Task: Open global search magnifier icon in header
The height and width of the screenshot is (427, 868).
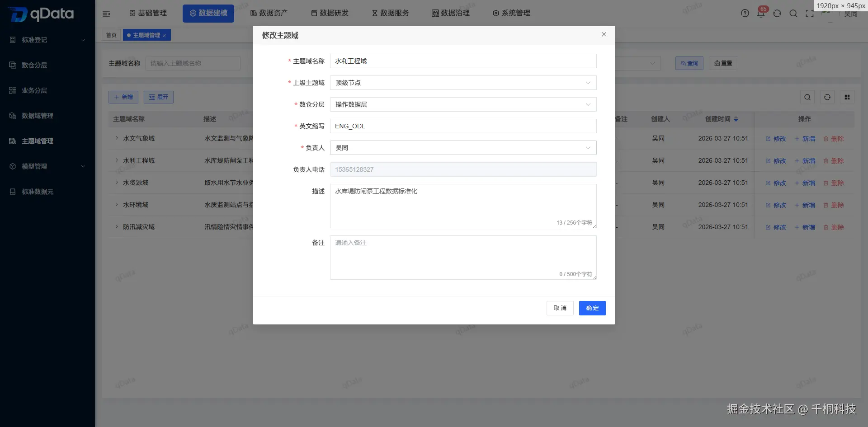Action: [793, 14]
